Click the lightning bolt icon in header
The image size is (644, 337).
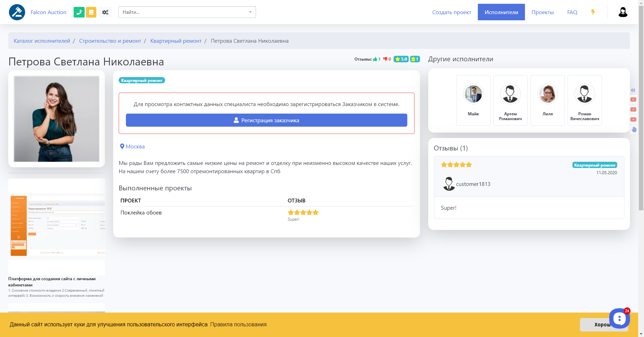click(593, 12)
